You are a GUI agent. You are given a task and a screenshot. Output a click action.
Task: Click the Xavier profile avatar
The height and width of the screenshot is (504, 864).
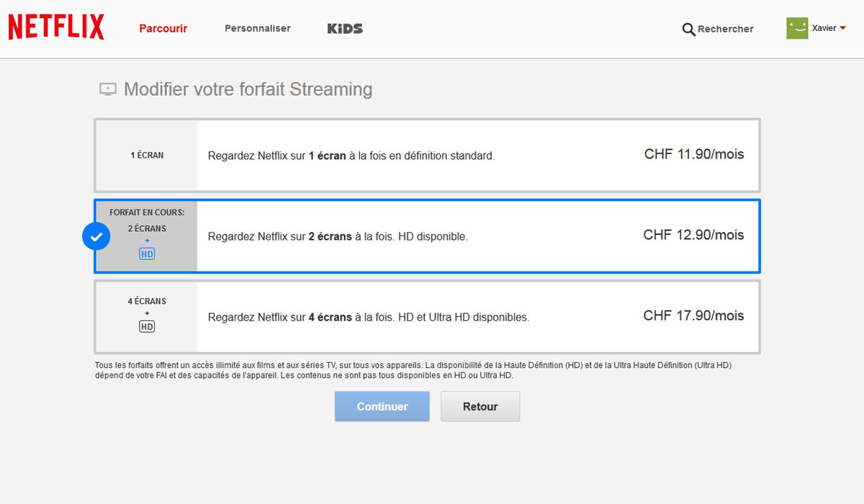(x=796, y=28)
